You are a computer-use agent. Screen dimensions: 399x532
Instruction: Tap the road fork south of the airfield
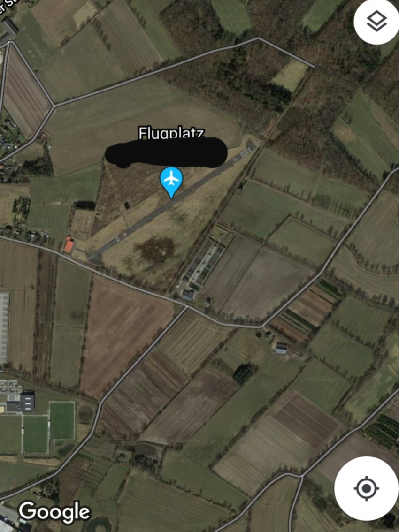[x=186, y=306]
